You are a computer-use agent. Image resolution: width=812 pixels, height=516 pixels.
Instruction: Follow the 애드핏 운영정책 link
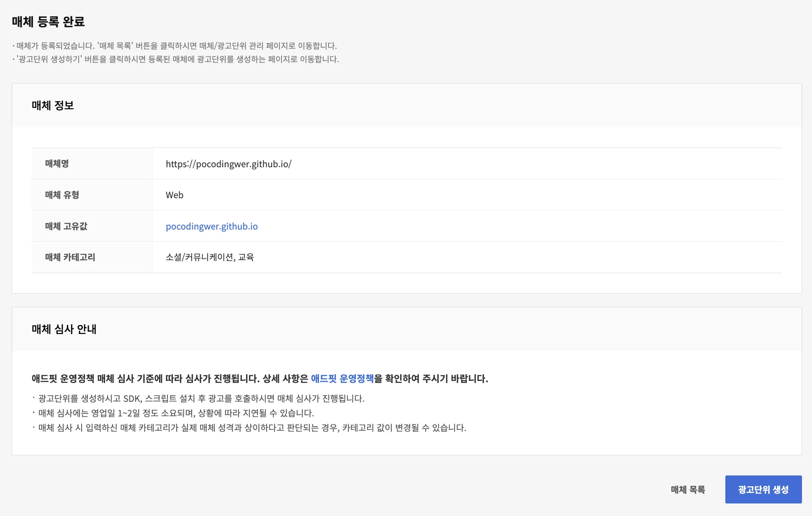(x=342, y=378)
